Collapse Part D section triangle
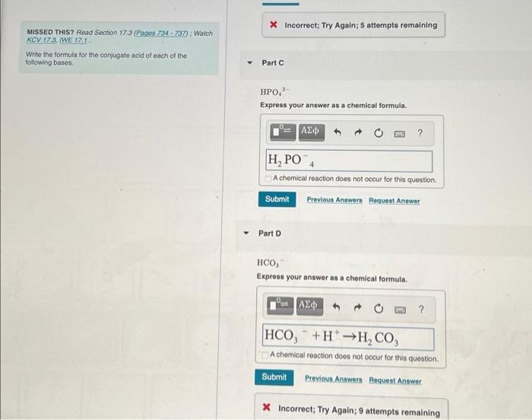 tap(246, 233)
